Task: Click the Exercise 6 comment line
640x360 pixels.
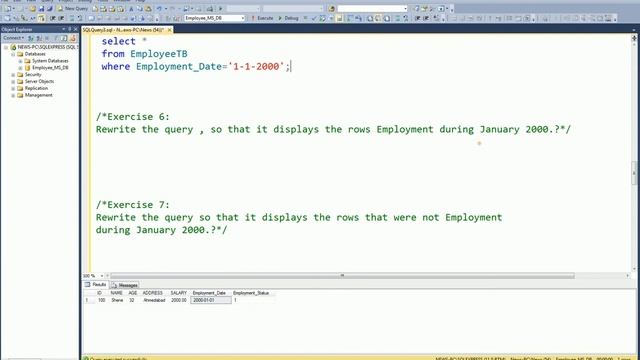Action: (x=133, y=117)
